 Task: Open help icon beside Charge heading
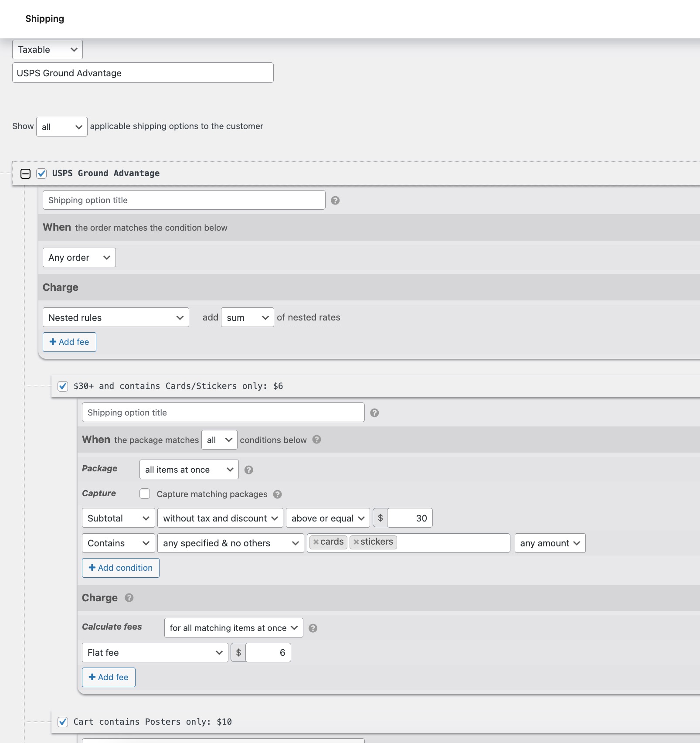pyautogui.click(x=129, y=598)
